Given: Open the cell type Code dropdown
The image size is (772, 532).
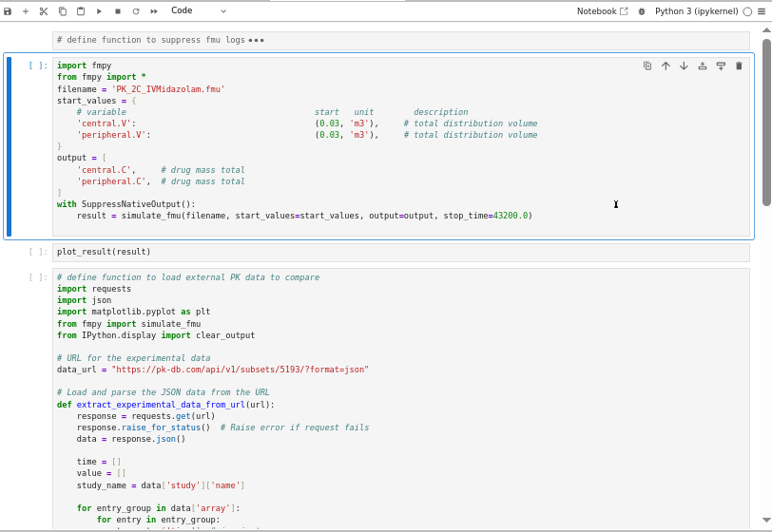Looking at the screenshot, I should (198, 11).
